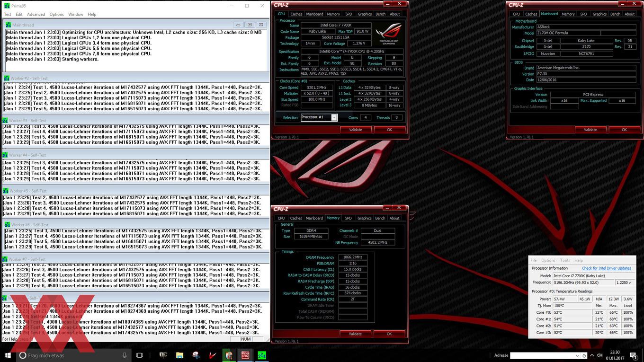This screenshot has height=362, width=644.
Task: Open Bench tab in CPU-Z CPU window
Action: 380,14
